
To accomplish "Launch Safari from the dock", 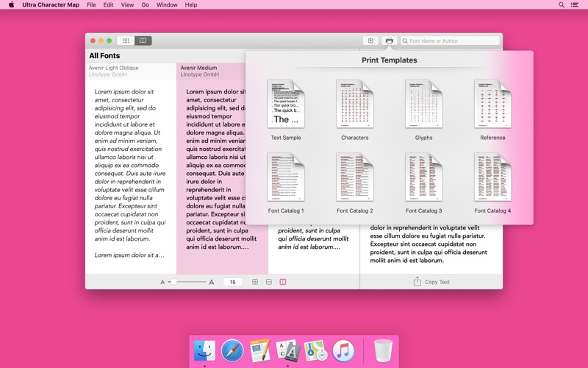I will (232, 351).
